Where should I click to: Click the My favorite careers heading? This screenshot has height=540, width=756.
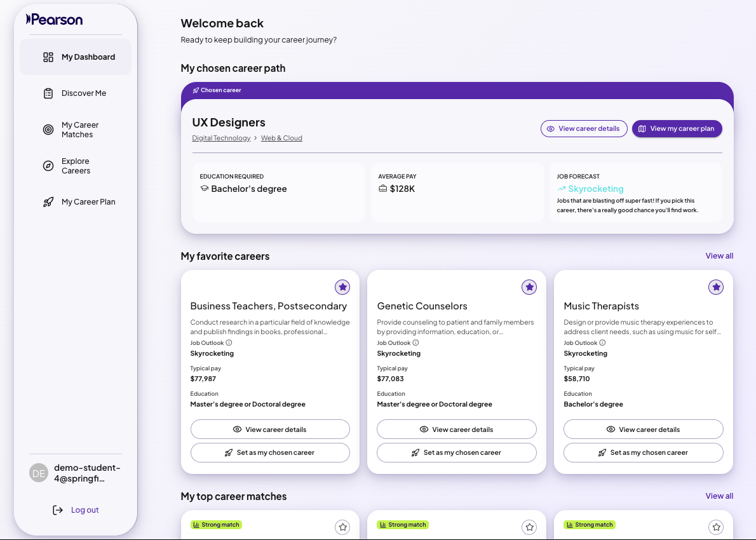(225, 257)
